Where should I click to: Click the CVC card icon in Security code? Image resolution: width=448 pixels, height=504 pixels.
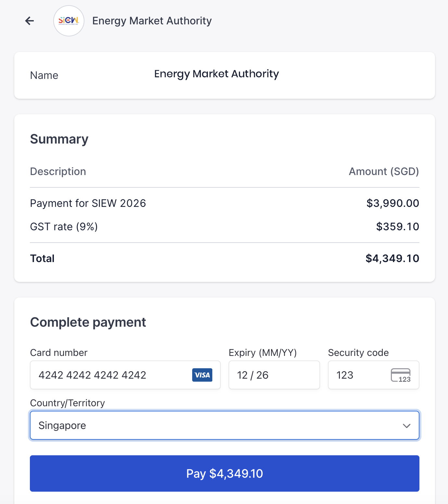[x=401, y=375]
